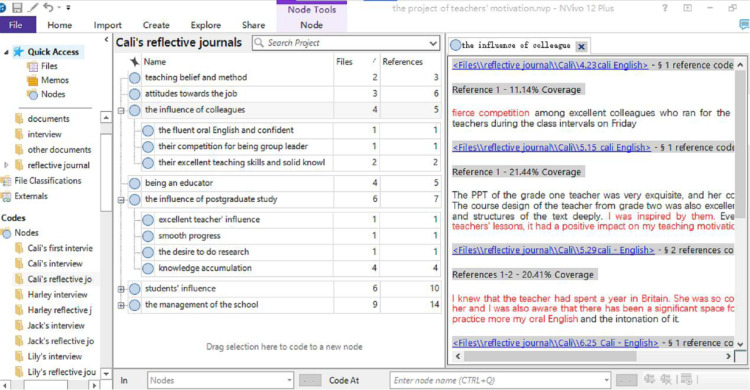Click the Nodes icon under Quick Access

tap(33, 95)
